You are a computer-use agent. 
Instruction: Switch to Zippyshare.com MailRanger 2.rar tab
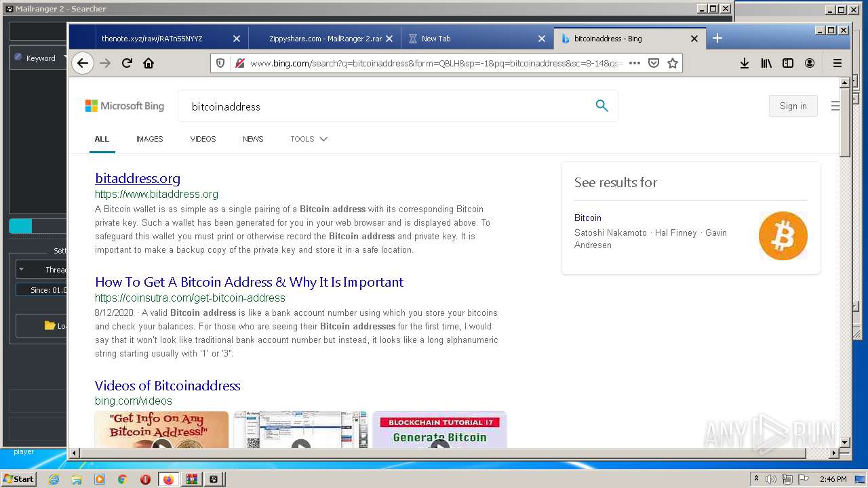[325, 39]
